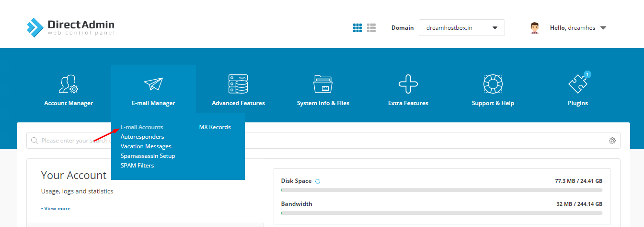Viewport: 644px width, 227px height.
Task: Open the domain dropdown dreamhostbox.in
Action: [462, 28]
